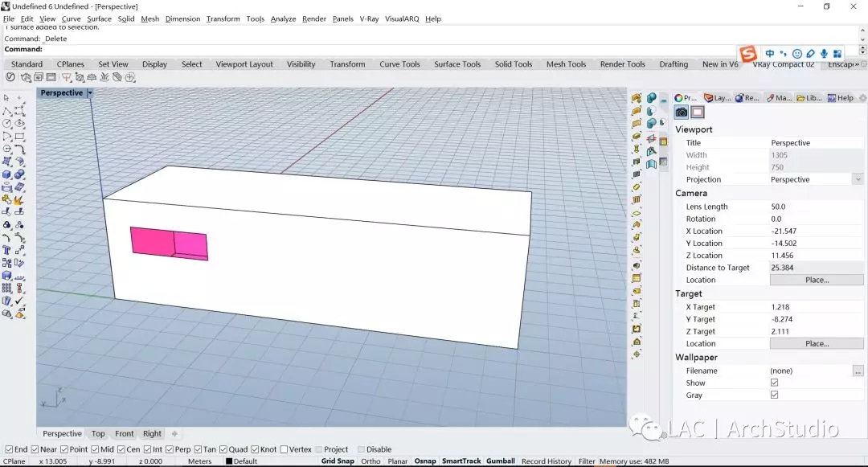Click Place button for Target Location
Viewport: 868px width, 467px height.
(x=817, y=343)
